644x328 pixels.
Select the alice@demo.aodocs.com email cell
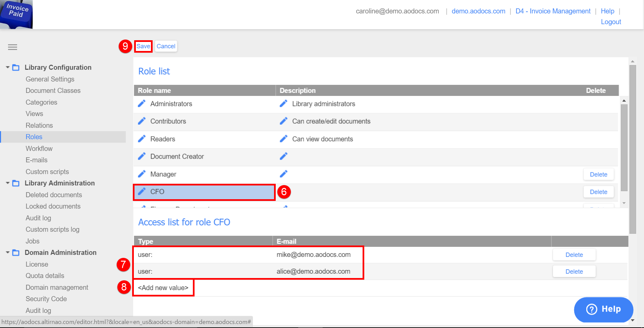[313, 271]
